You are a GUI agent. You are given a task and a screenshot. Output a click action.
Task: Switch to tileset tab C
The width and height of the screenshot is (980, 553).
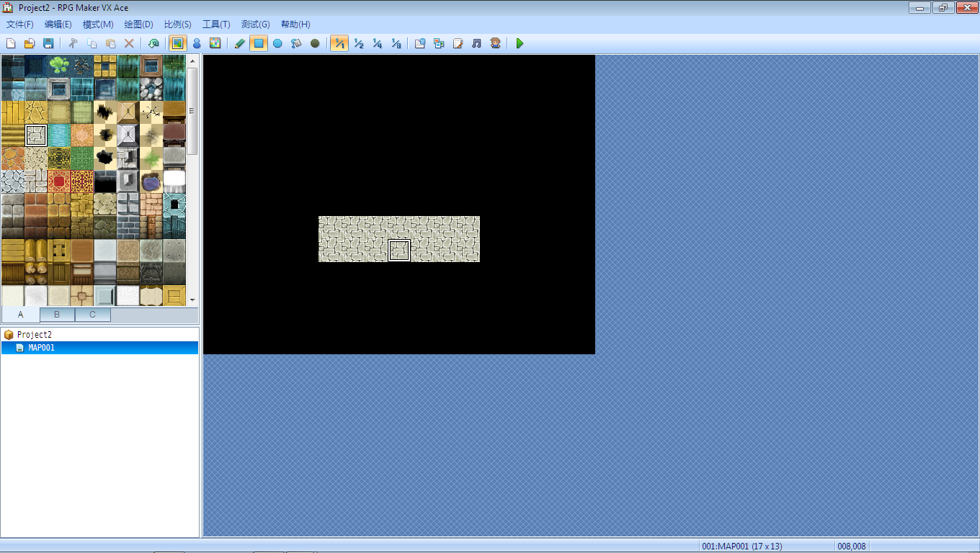(x=93, y=315)
